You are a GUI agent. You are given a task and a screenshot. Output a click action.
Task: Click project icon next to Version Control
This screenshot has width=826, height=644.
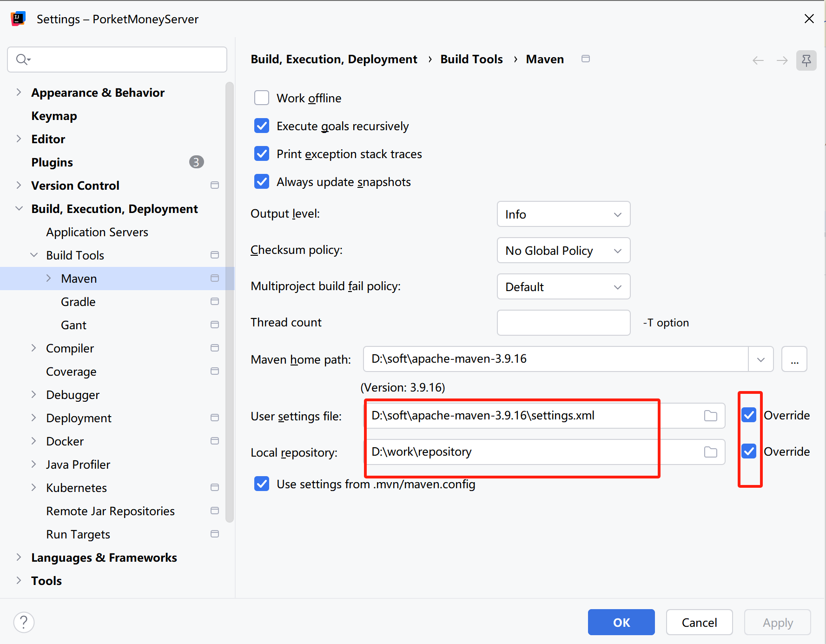(x=215, y=185)
